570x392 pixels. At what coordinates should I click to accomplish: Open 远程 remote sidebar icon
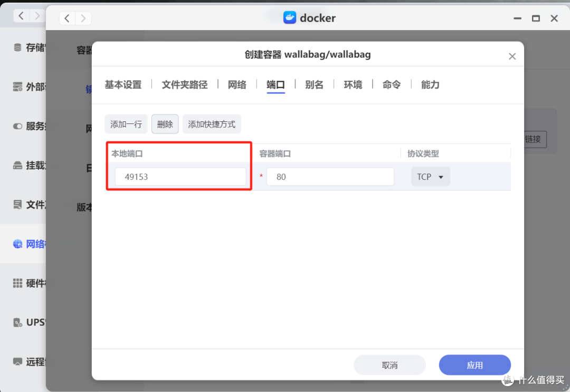(17, 361)
